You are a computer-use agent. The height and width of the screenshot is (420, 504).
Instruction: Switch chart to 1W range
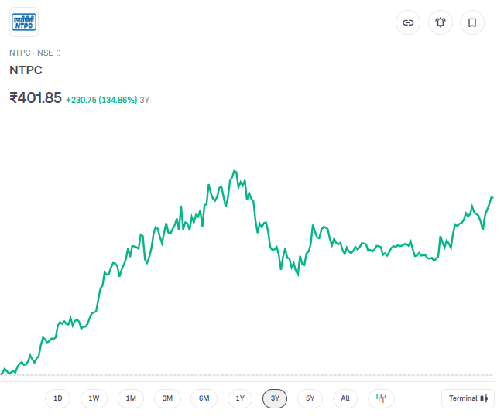click(94, 398)
